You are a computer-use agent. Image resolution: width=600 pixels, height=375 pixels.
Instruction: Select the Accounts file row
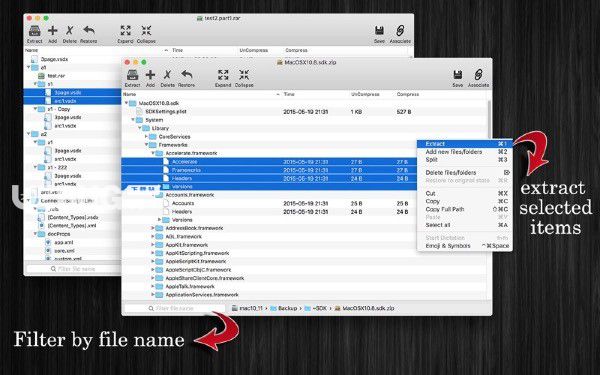click(x=269, y=203)
